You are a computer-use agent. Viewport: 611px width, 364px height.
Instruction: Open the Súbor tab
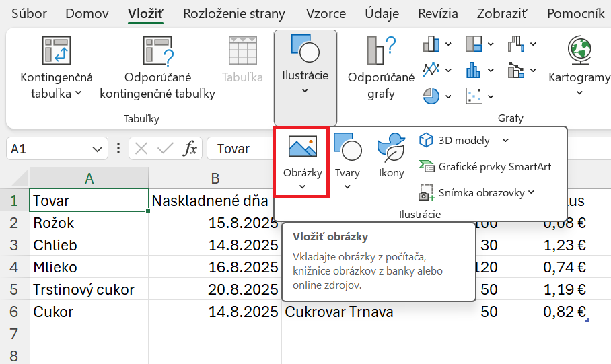point(29,14)
